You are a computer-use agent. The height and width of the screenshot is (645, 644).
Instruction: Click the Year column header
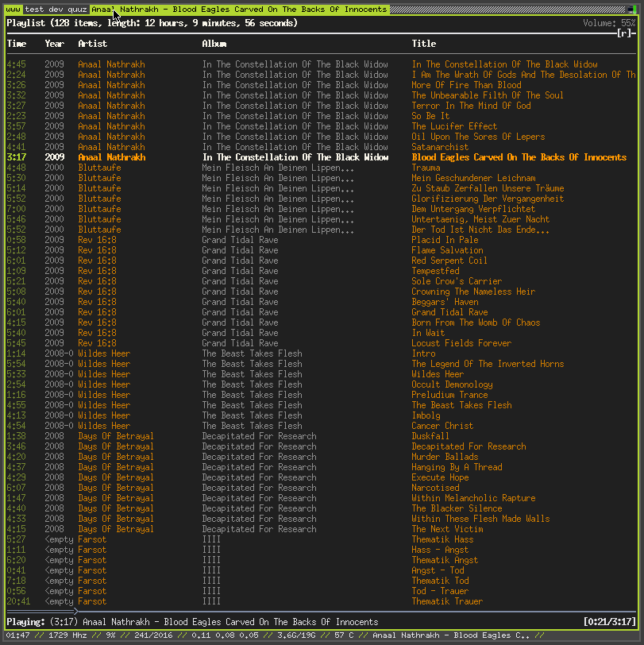tap(54, 44)
